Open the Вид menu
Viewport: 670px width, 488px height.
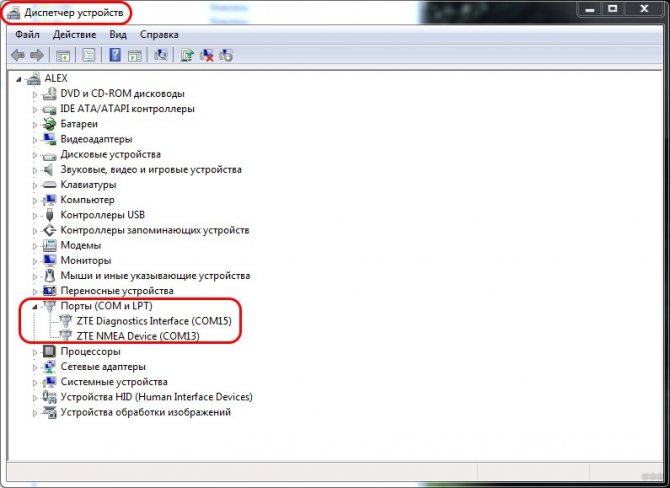coord(118,35)
